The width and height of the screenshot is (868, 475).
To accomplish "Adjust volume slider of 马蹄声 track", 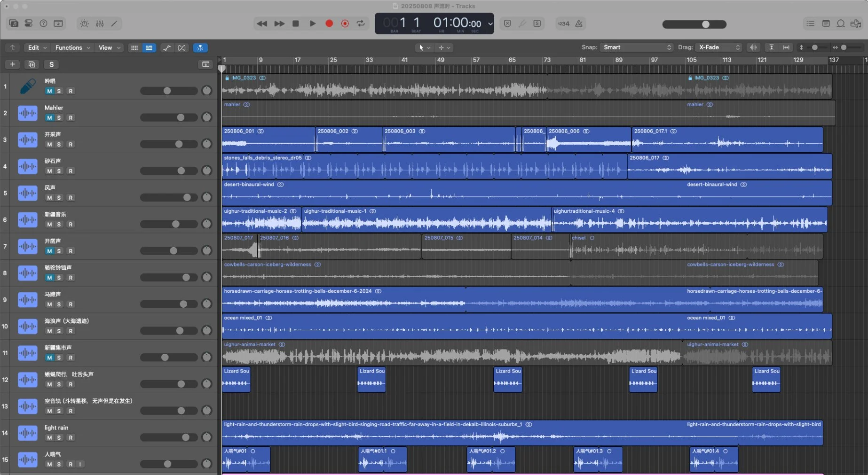I will (x=169, y=304).
